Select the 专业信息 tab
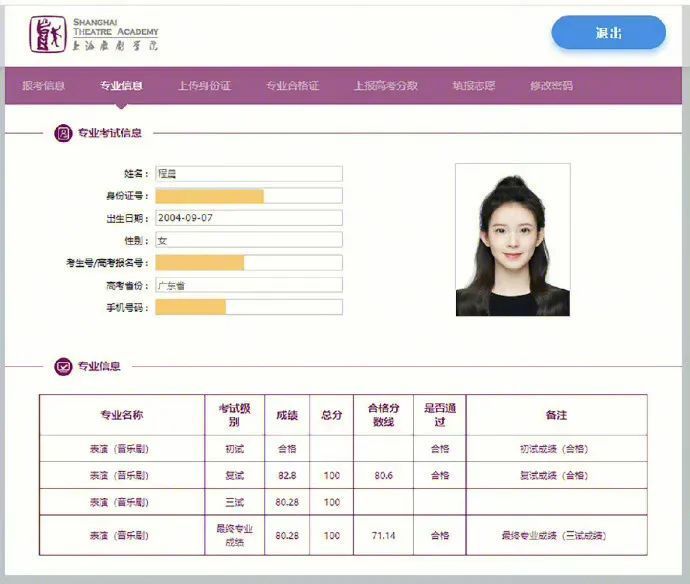Image resolution: width=690 pixels, height=584 pixels. click(x=121, y=86)
